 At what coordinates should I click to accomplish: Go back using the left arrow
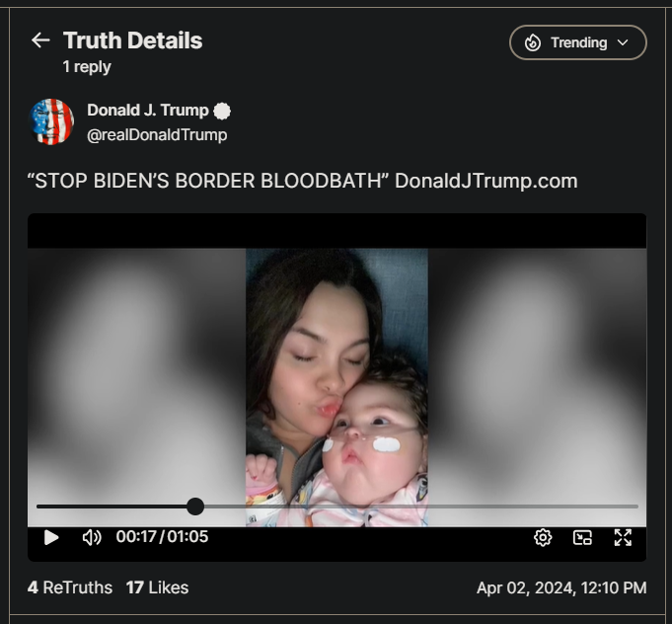click(40, 40)
